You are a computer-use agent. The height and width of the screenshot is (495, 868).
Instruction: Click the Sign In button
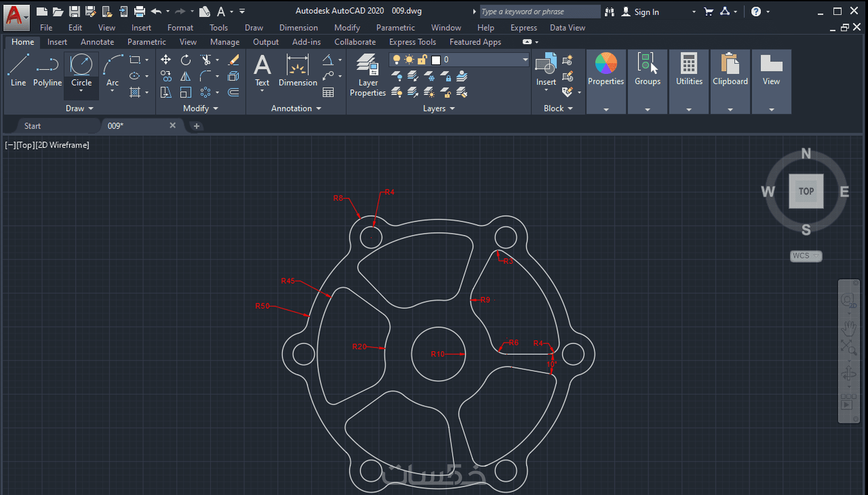click(640, 12)
